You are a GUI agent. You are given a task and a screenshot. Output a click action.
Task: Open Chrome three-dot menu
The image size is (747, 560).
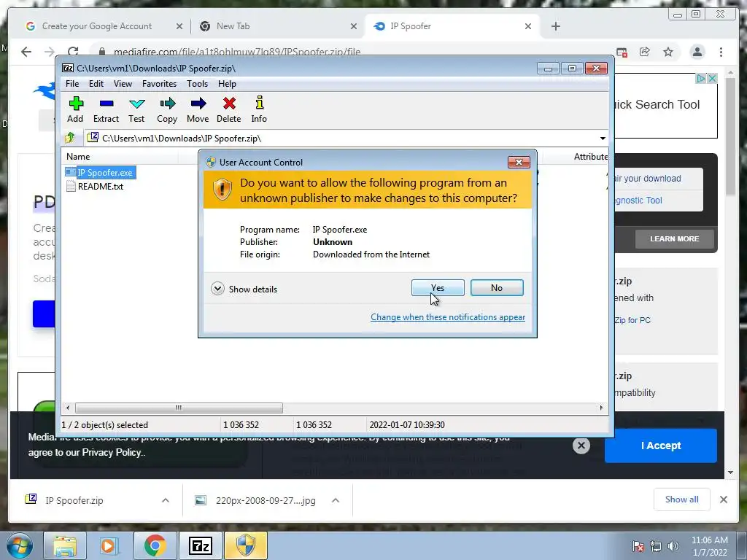click(x=721, y=52)
